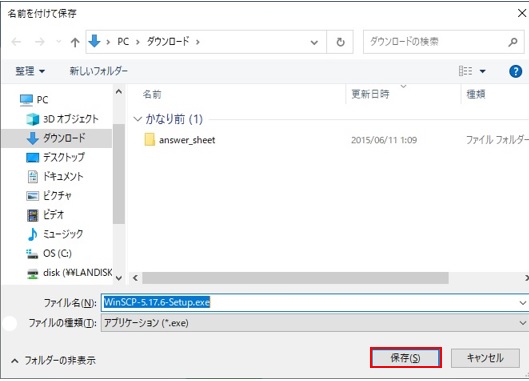Click the search magnifier icon

click(513, 42)
